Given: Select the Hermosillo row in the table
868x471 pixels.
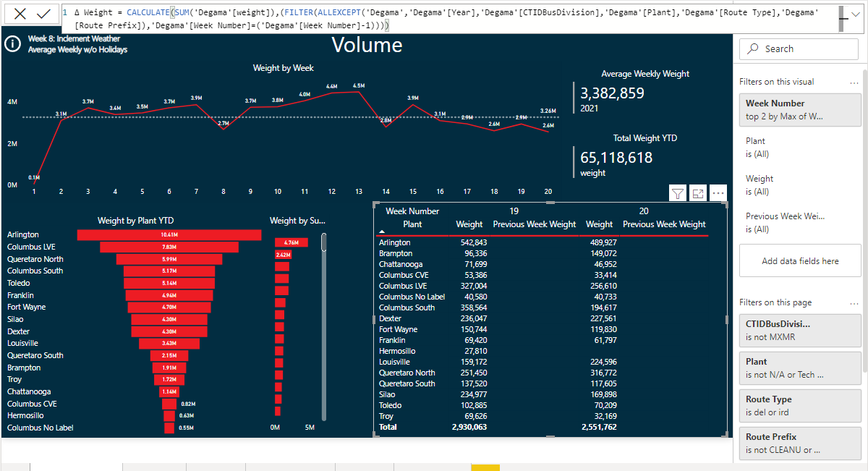Looking at the screenshot, I should (x=397, y=351).
